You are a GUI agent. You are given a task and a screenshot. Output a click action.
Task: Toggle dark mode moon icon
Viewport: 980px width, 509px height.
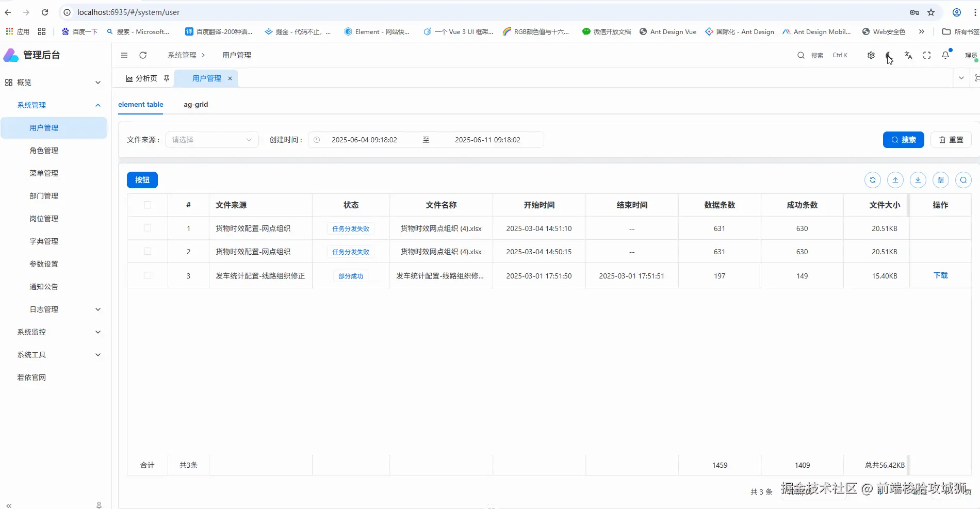coord(889,55)
